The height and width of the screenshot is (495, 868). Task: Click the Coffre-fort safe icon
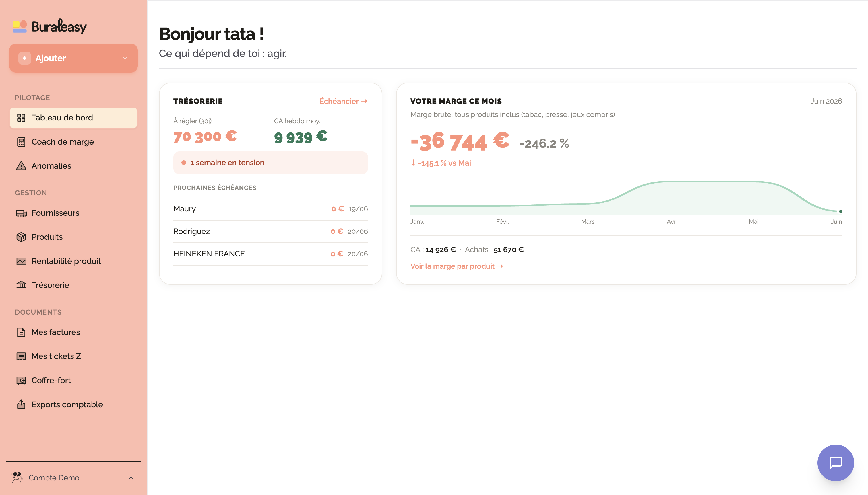pyautogui.click(x=21, y=381)
